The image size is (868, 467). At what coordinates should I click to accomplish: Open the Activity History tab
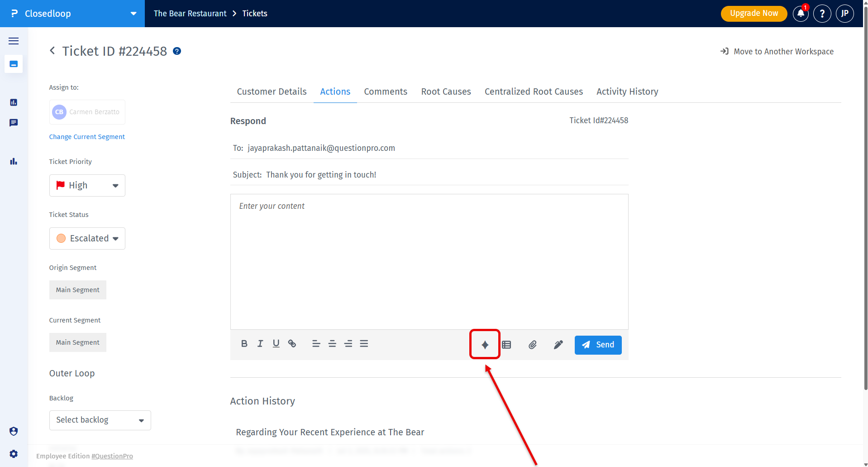tap(627, 91)
